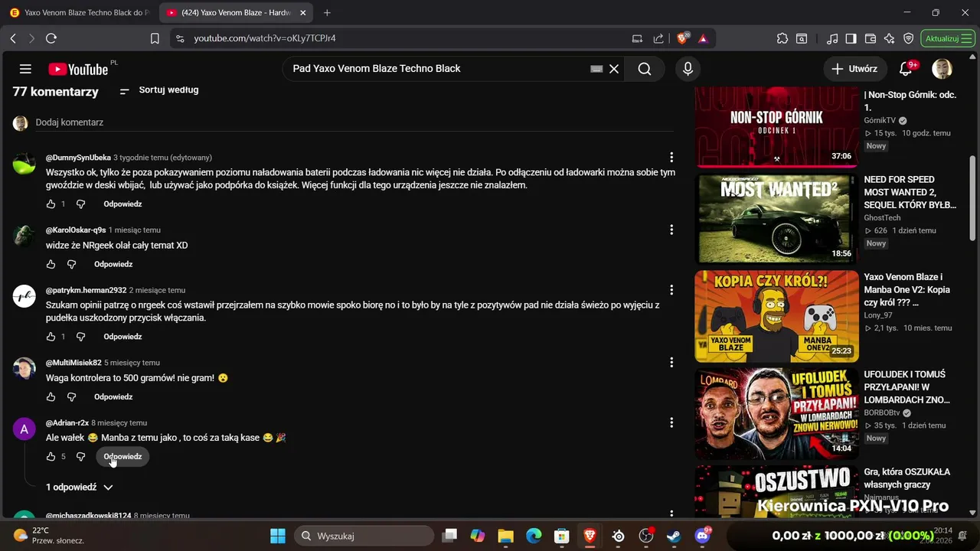Close the (424) Yaxo Venom Blaze tab
Image resolution: width=980 pixels, height=551 pixels.
tap(305, 13)
